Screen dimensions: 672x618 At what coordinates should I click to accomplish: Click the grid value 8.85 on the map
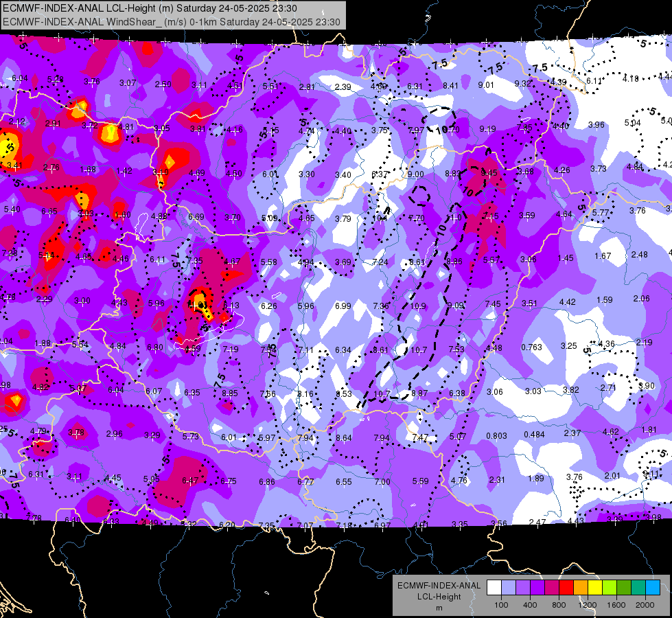coord(230,393)
